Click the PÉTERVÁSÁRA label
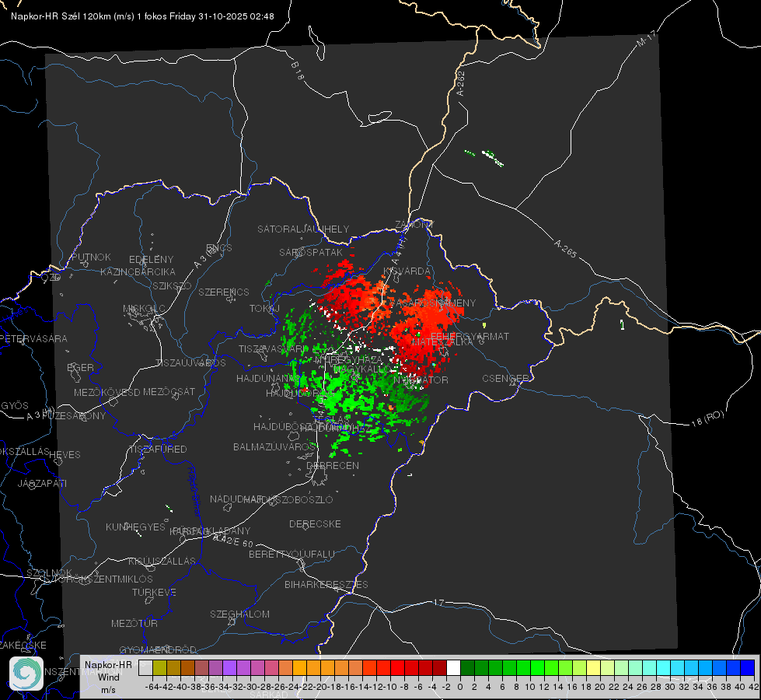This screenshot has height=700, width=761. (x=34, y=338)
